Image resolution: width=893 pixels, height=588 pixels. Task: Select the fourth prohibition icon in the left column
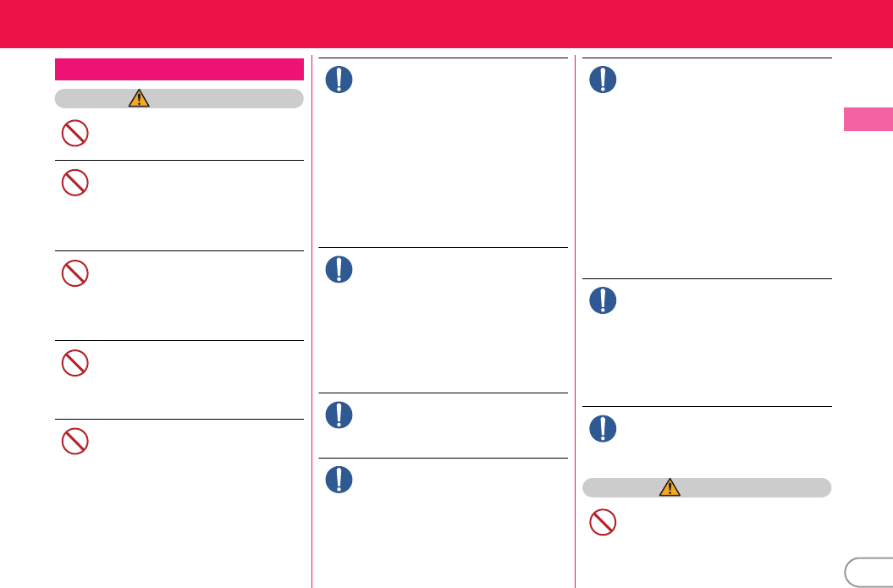(75, 364)
